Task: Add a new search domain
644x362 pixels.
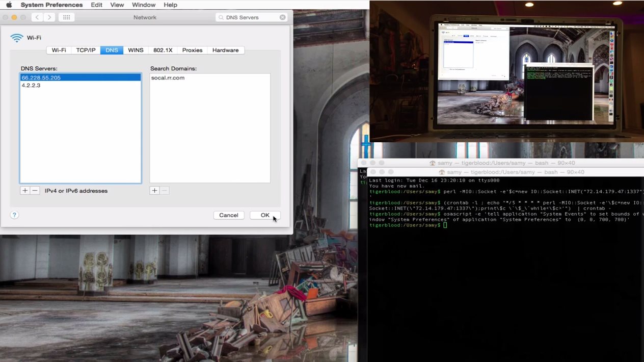Action: (155, 191)
